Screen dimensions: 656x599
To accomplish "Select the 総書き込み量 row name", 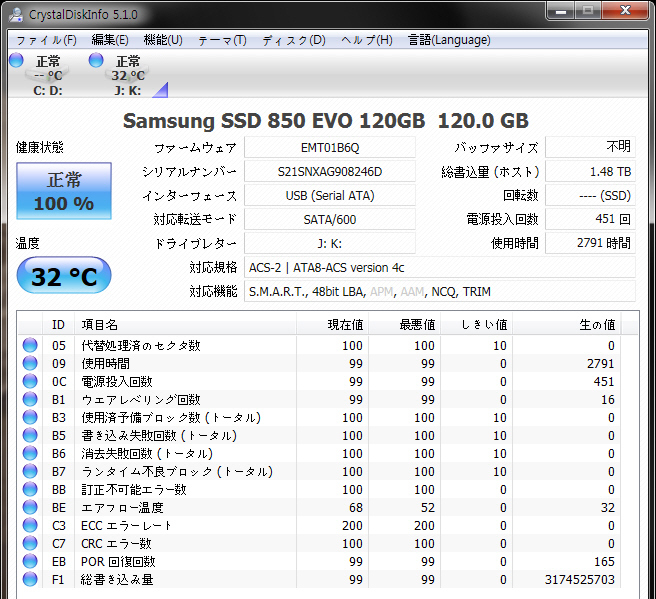I will point(117,579).
